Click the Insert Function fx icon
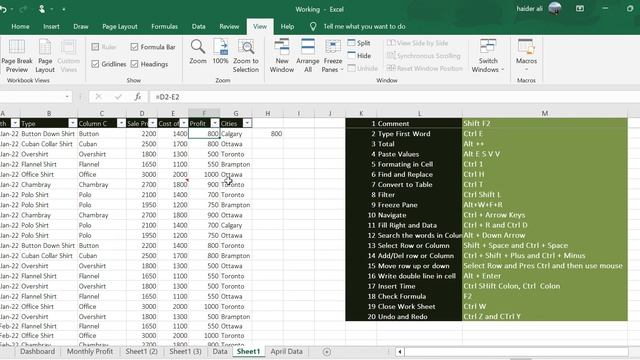The width and height of the screenshot is (640, 360). tap(138, 97)
